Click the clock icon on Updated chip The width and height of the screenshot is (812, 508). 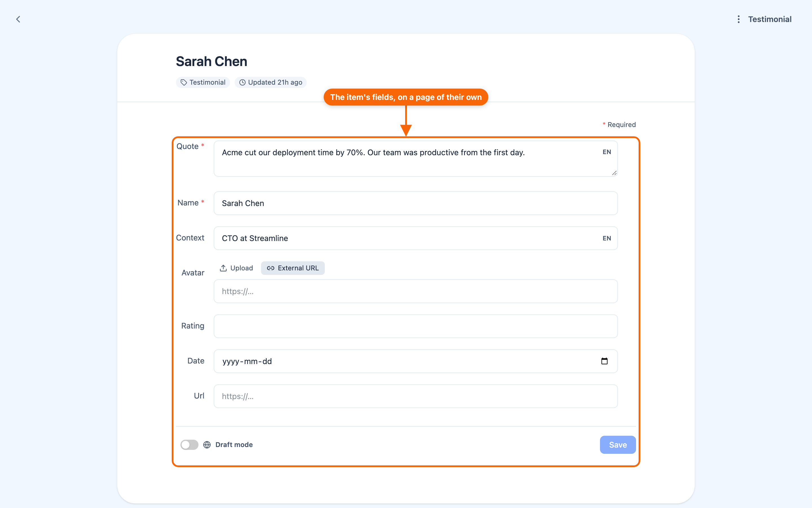242,82
